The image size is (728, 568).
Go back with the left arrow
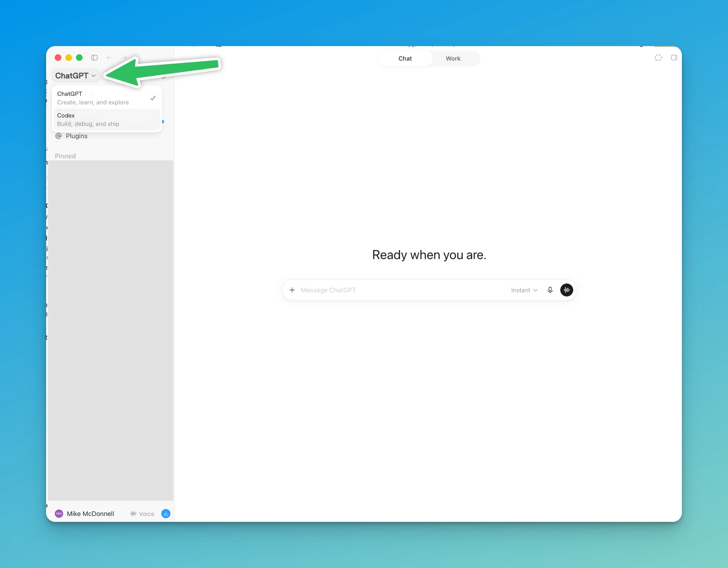(x=109, y=57)
